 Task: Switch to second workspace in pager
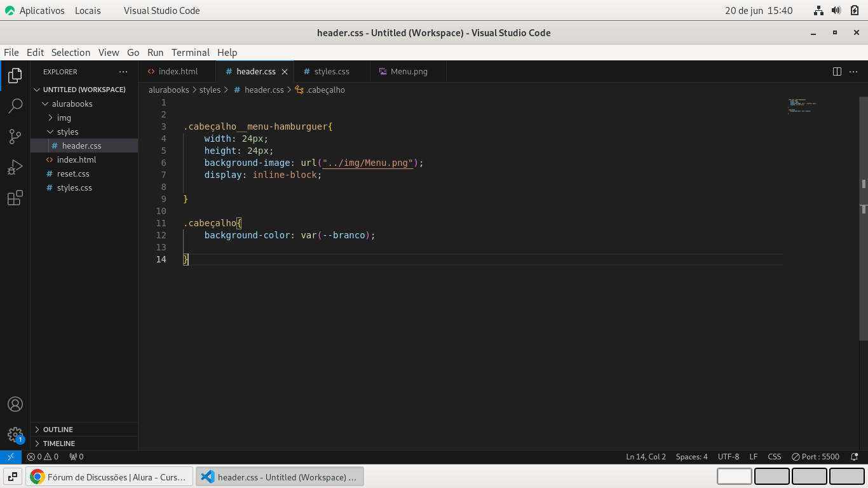click(771, 477)
